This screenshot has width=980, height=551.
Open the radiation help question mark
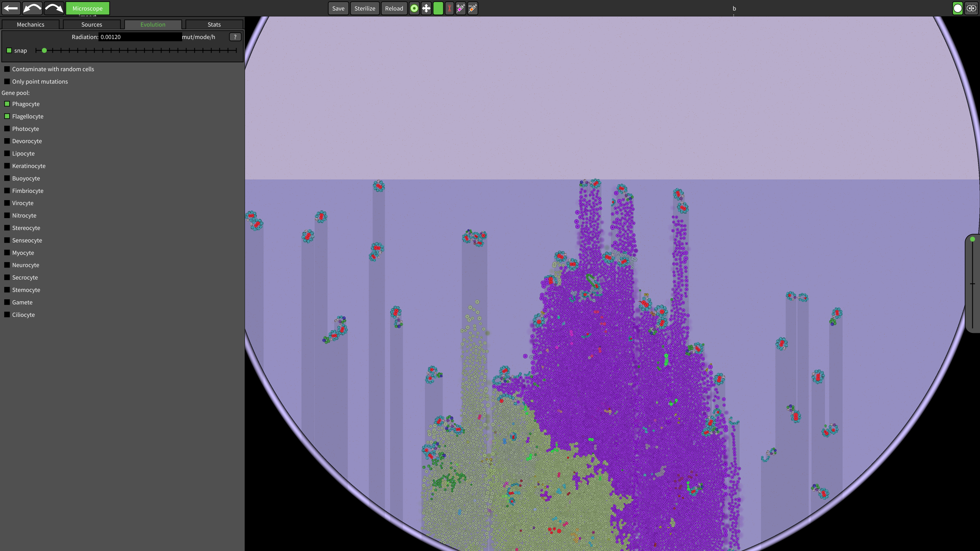[x=235, y=37]
